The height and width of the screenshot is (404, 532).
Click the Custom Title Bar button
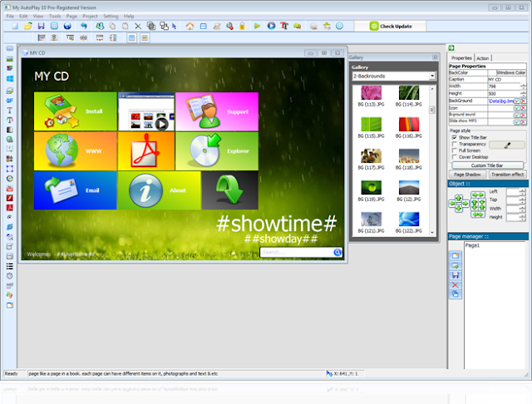click(x=487, y=165)
